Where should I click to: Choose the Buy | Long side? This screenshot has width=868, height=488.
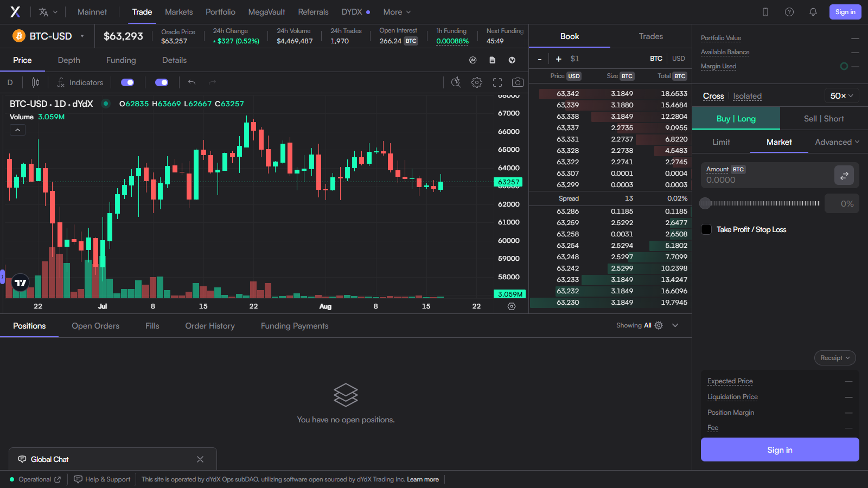(736, 119)
